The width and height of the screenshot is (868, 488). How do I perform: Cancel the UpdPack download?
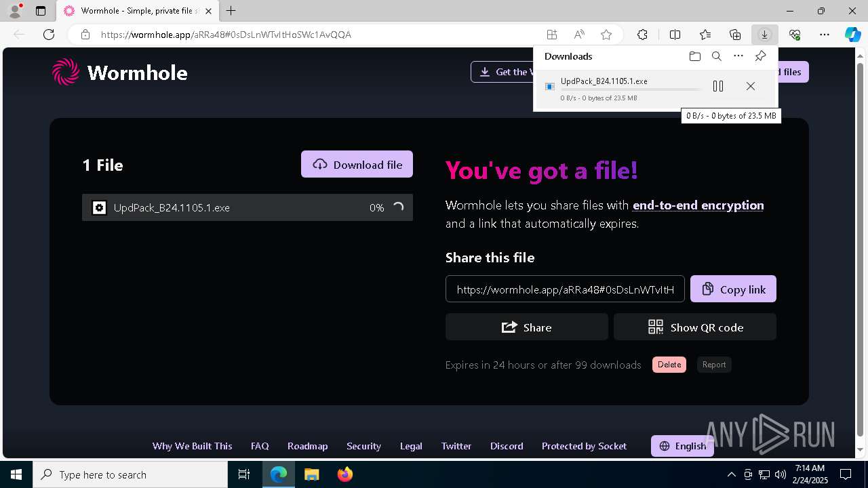pyautogui.click(x=751, y=86)
